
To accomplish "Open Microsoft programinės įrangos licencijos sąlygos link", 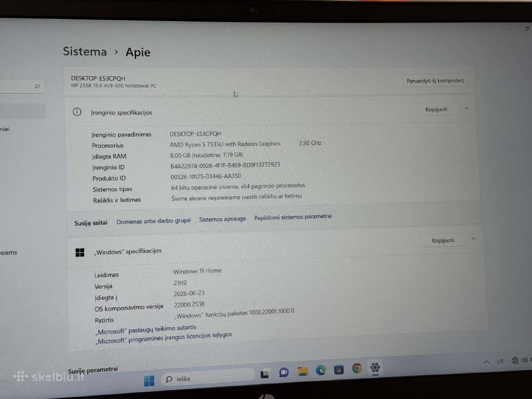I will click(x=163, y=338).
